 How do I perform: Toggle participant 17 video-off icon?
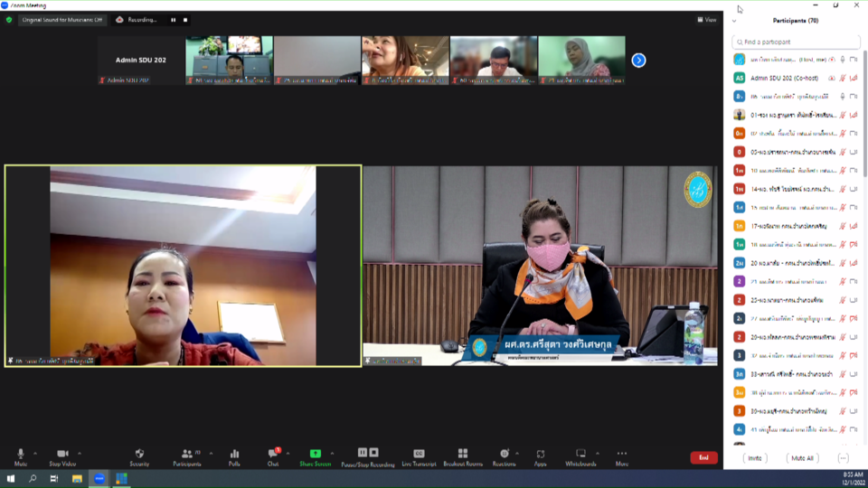click(854, 226)
